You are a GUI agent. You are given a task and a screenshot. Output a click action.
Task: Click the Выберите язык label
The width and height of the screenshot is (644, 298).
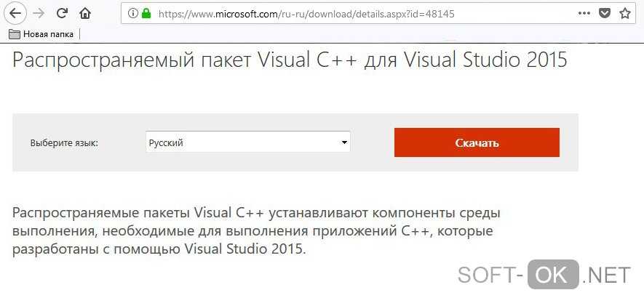tap(64, 143)
